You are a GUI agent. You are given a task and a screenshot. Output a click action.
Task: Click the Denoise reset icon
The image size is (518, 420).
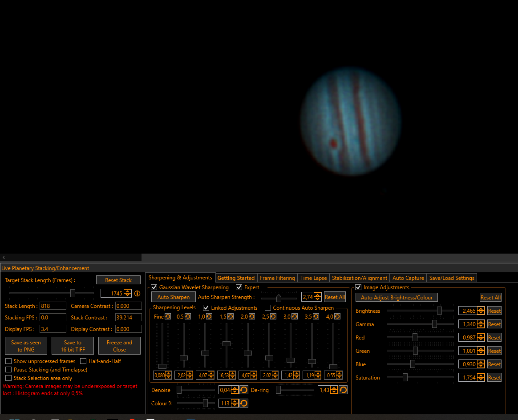point(244,390)
